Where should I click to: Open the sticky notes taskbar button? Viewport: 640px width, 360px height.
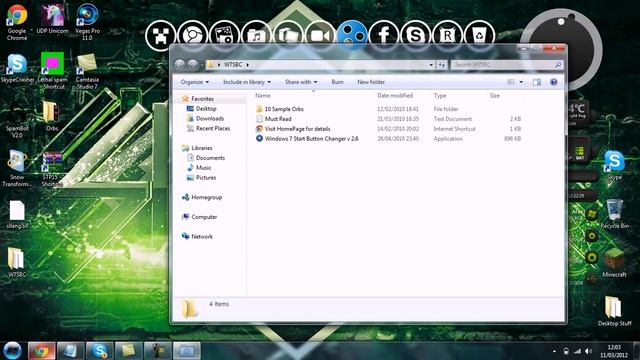[x=128, y=351]
